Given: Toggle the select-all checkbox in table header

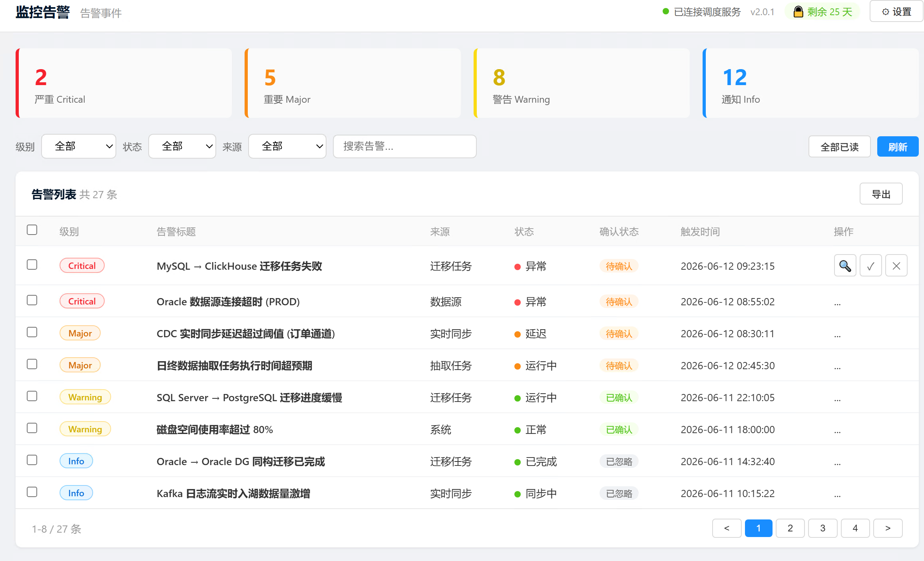Looking at the screenshot, I should tap(32, 230).
